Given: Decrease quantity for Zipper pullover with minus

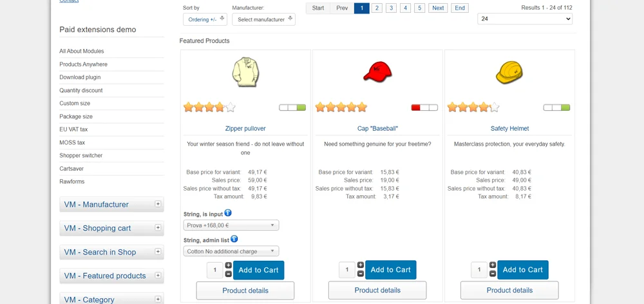Looking at the screenshot, I should pyautogui.click(x=229, y=274).
